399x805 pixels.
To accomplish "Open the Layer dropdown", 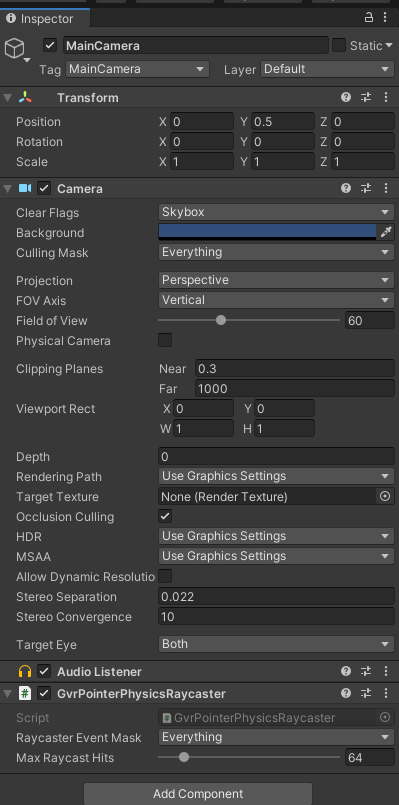I will coord(327,69).
